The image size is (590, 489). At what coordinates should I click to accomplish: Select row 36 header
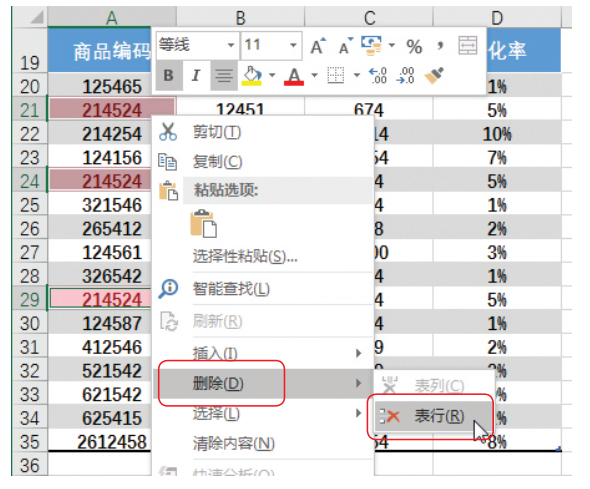30,465
